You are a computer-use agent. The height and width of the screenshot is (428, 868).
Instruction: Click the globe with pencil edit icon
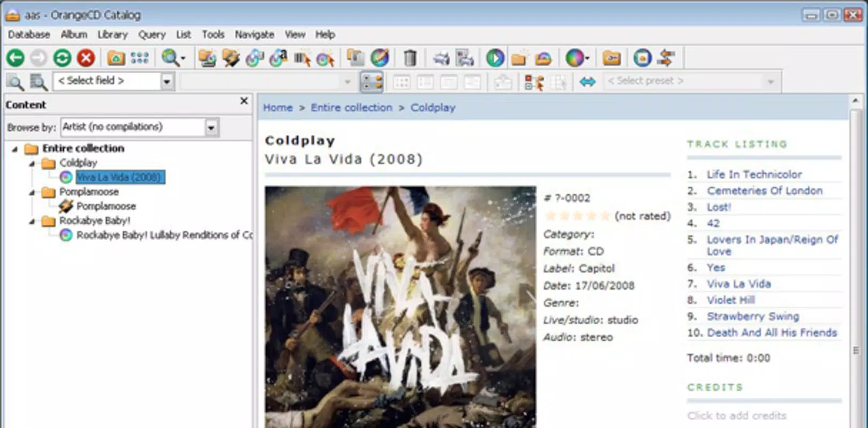(380, 58)
